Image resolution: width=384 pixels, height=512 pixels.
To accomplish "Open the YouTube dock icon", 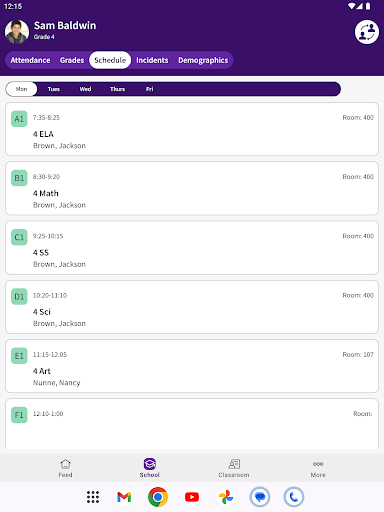I will (x=192, y=497).
